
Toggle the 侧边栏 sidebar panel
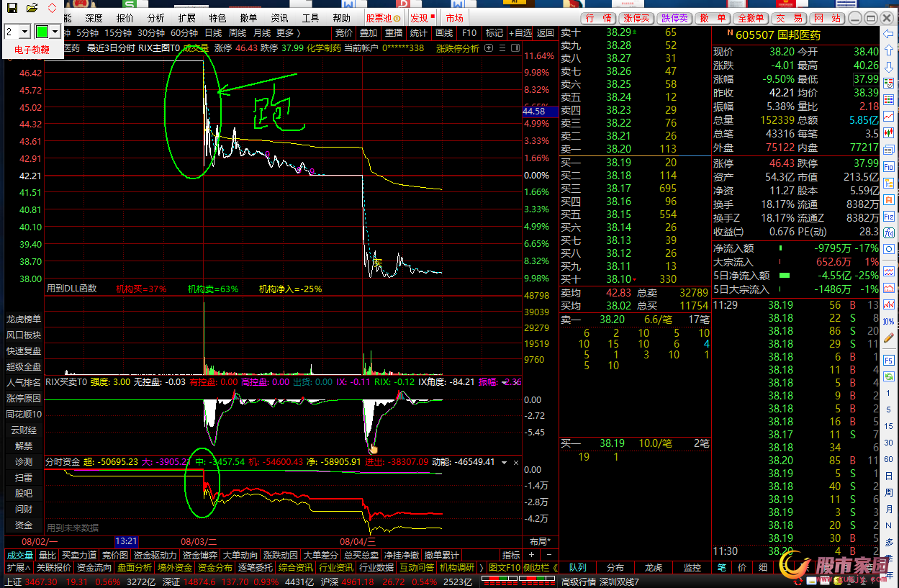tap(536, 568)
